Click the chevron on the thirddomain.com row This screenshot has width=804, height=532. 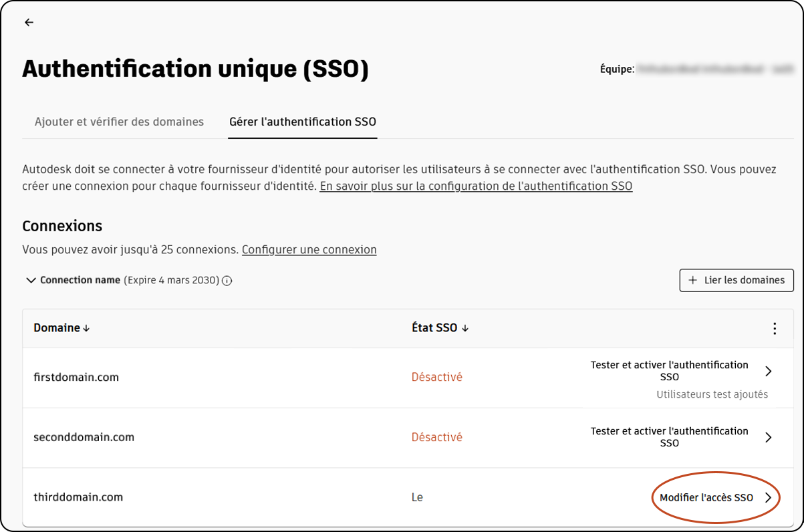(x=769, y=497)
